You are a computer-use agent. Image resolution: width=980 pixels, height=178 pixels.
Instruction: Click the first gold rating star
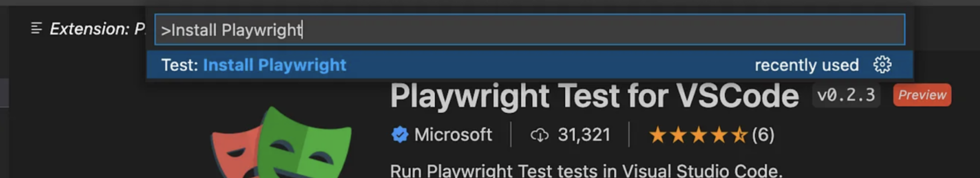coord(657,135)
